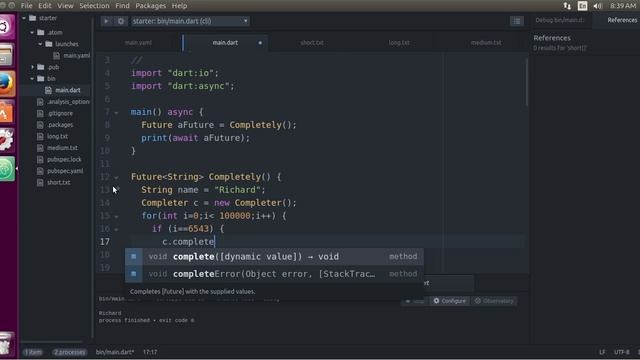
Task: Expand the .pub folder
Action: coord(33,67)
